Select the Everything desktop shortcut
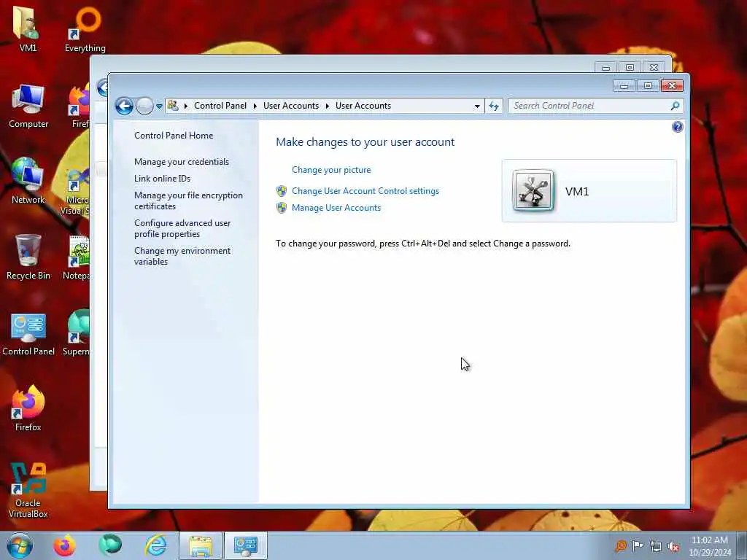747x560 pixels. tap(85, 28)
